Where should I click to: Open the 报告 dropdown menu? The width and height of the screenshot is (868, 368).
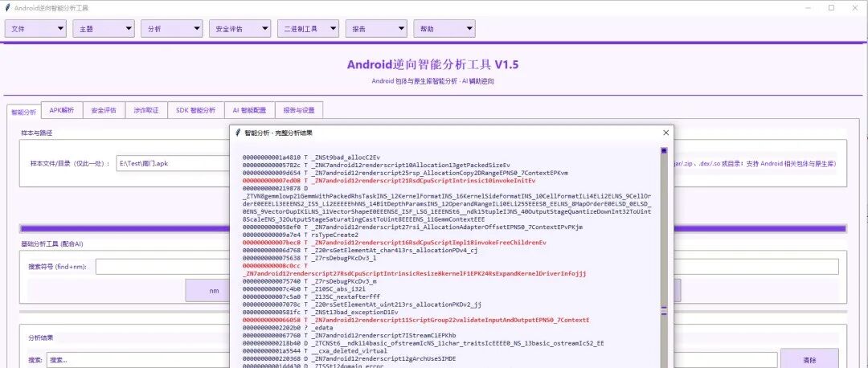click(376, 29)
